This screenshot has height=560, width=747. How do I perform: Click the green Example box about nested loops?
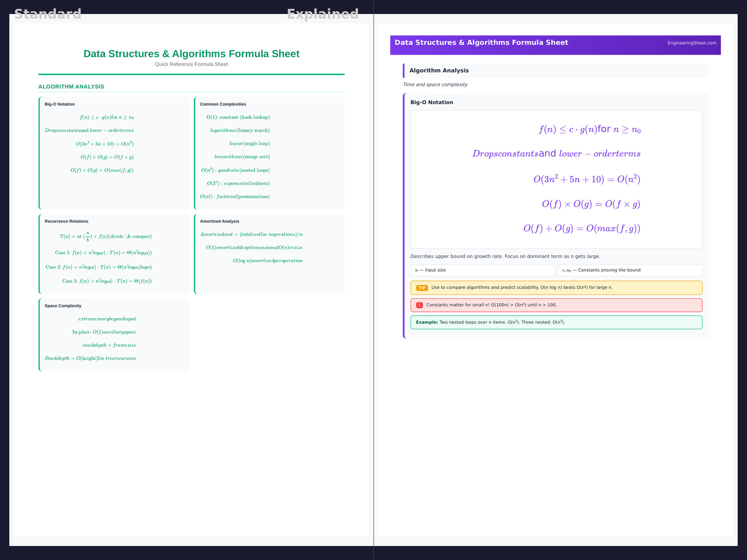556,322
